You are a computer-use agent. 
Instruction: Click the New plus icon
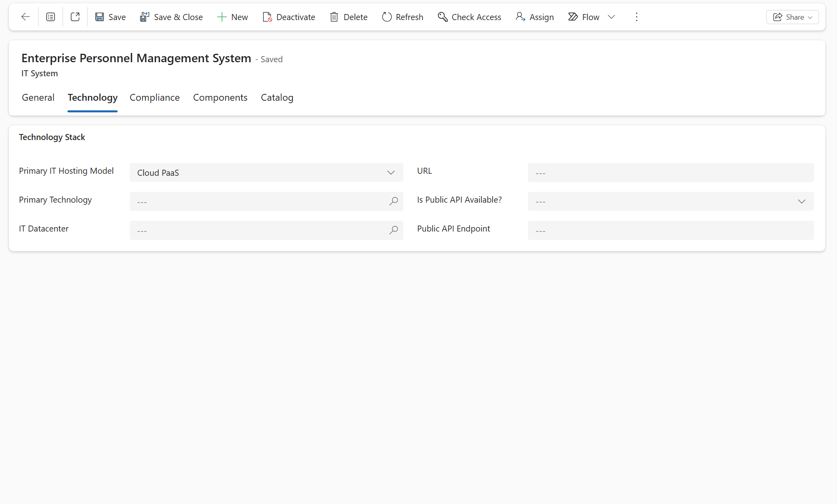coord(222,17)
